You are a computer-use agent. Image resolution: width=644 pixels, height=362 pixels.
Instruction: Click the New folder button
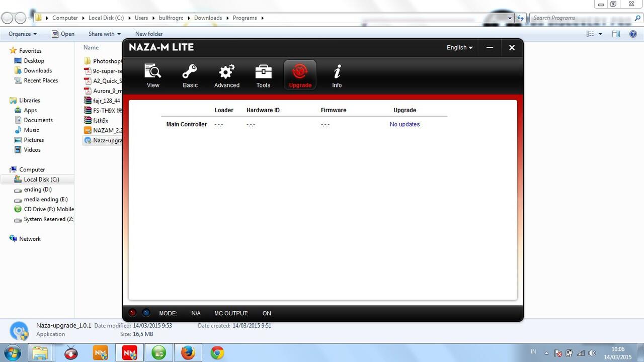click(149, 34)
